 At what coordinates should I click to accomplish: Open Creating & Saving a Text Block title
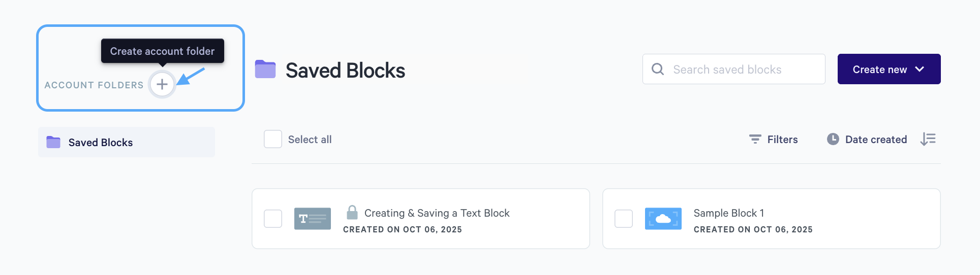(x=437, y=213)
